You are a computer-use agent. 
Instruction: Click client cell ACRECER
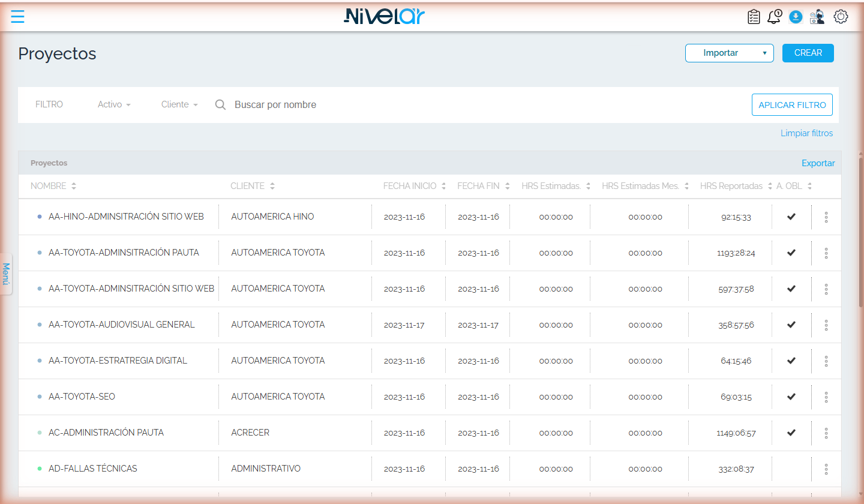pos(250,433)
